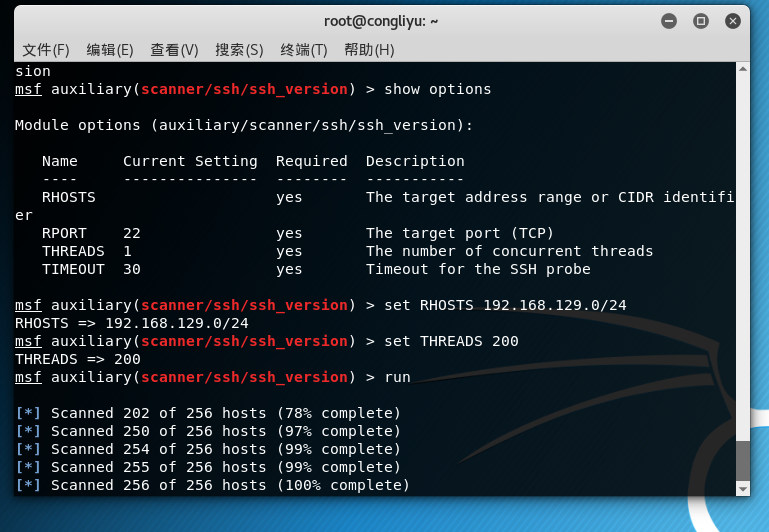Click 'Scanned 256 of 256 hosts (100% complete)' line

pos(213,485)
